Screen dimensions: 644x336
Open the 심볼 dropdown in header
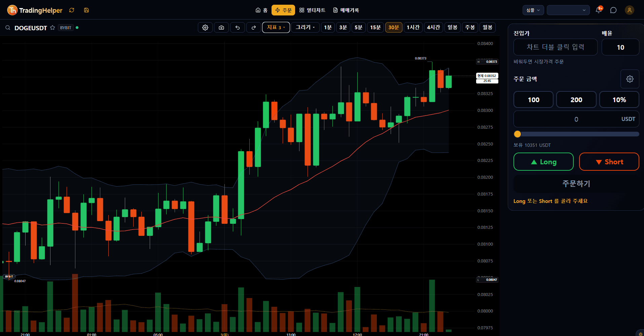pyautogui.click(x=533, y=10)
